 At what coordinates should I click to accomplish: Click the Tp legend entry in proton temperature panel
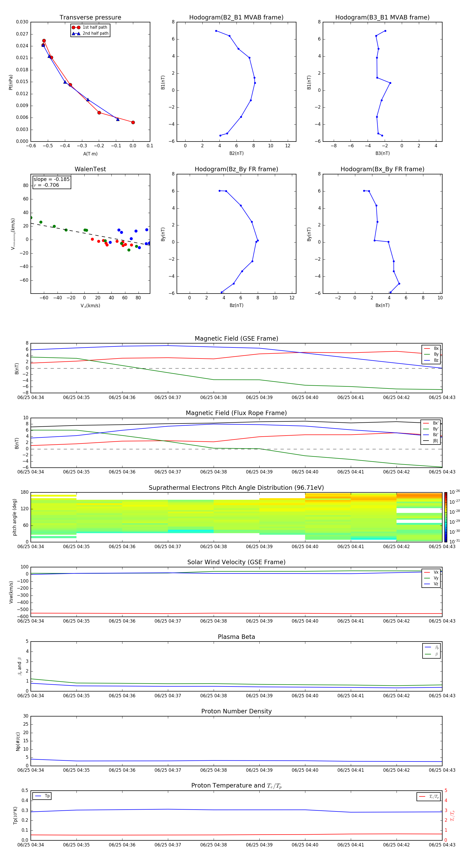pyautogui.click(x=42, y=796)
